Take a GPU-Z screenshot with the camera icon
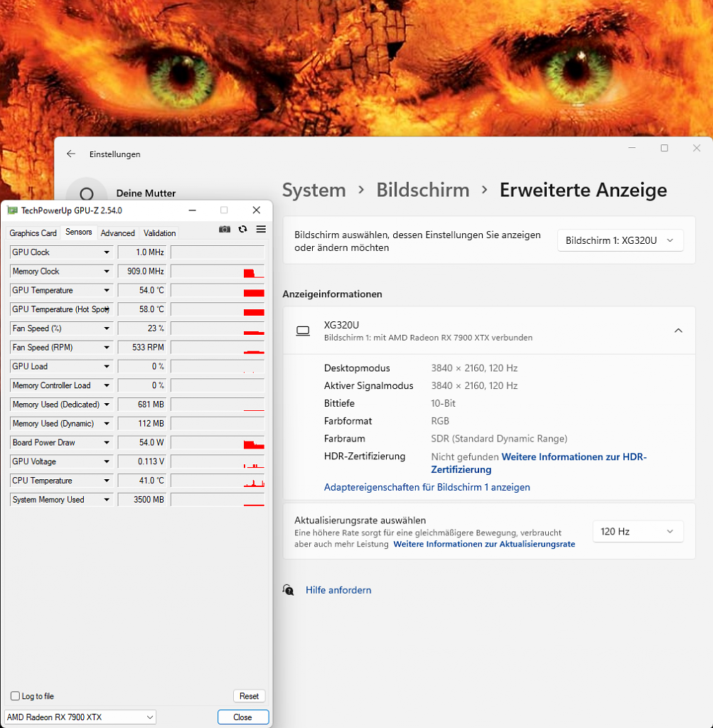Viewport: 713px width, 728px height. tap(225, 230)
